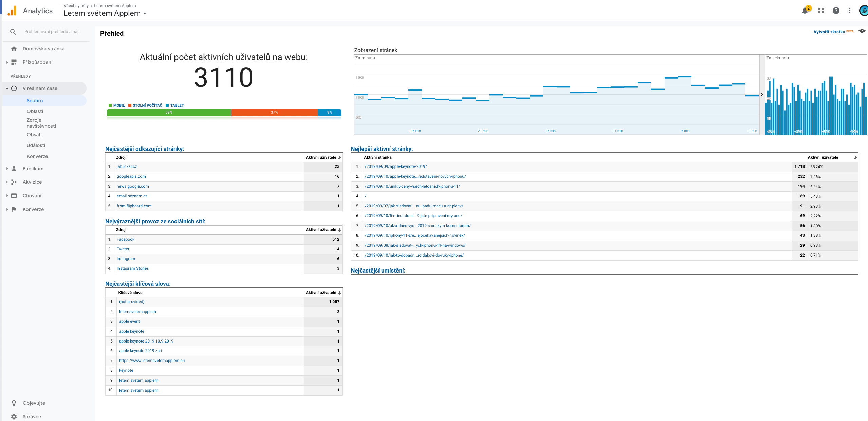
Task: Open the jablickar.cz referral source link
Action: tap(127, 166)
